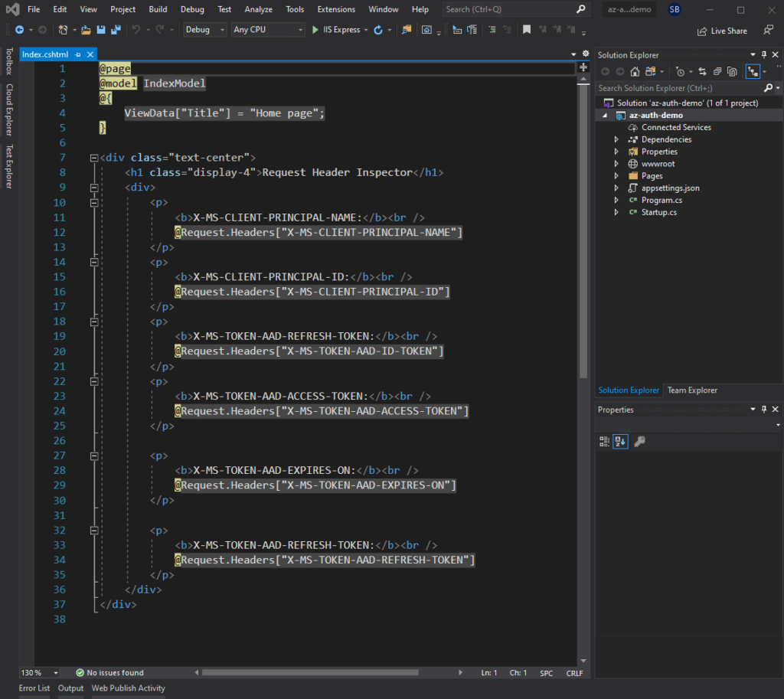
Task: Click the split editor handle icon
Action: pyautogui.click(x=583, y=67)
